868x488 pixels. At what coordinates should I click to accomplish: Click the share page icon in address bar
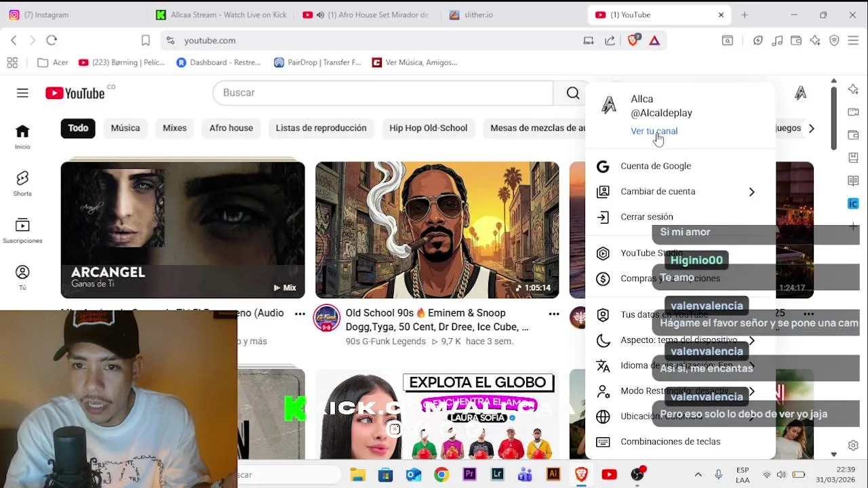(x=610, y=41)
